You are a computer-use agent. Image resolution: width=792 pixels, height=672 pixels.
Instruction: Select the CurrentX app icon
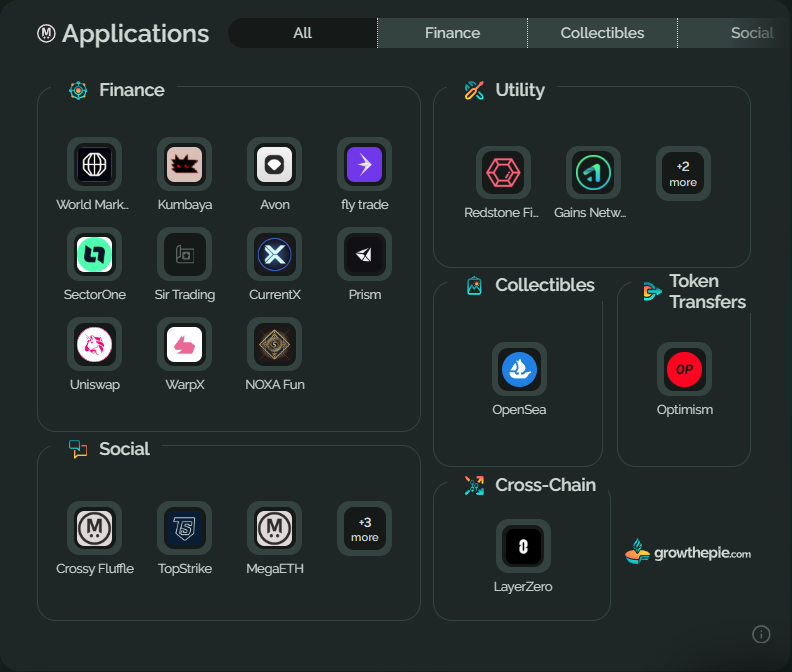pyautogui.click(x=274, y=254)
